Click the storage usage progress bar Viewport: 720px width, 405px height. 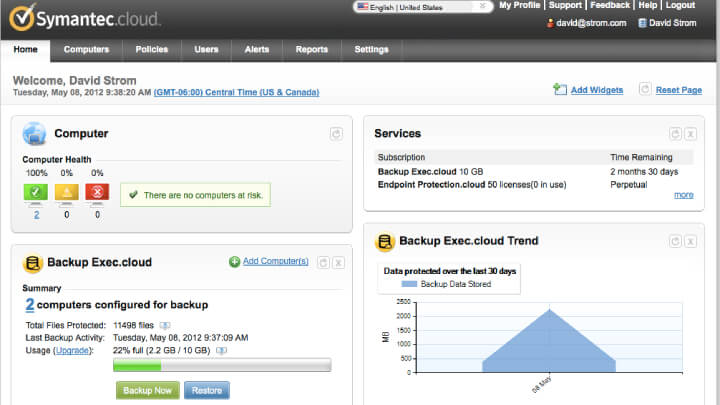[222, 365]
